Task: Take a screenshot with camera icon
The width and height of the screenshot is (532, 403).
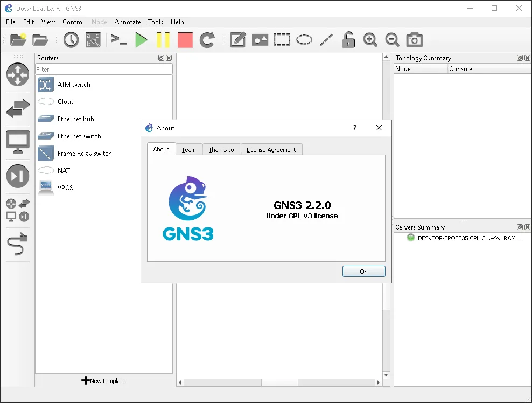Action: point(414,40)
